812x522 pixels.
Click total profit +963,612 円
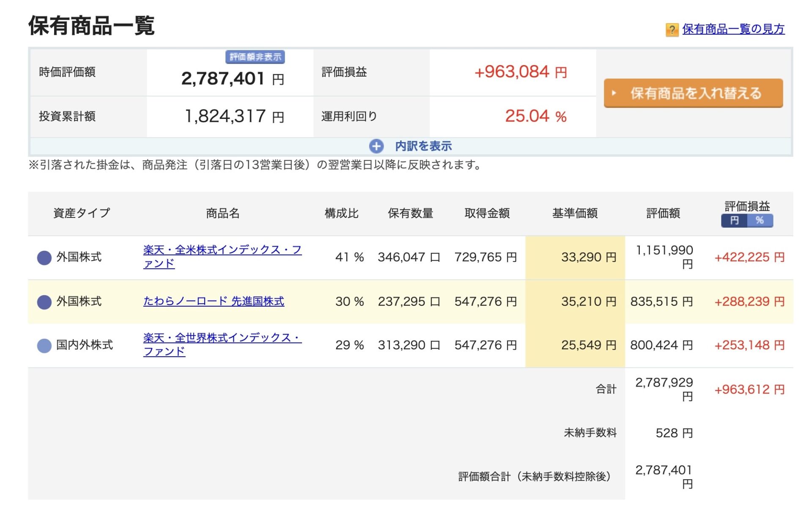pos(749,390)
